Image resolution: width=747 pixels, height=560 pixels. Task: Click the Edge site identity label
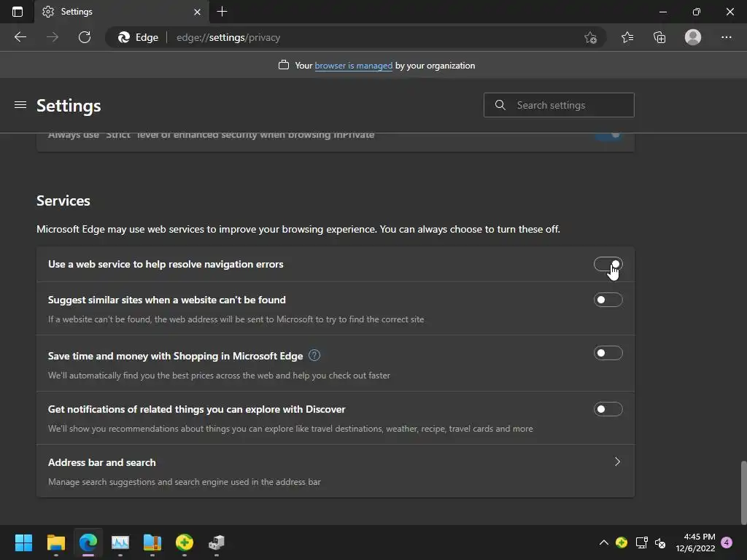tap(138, 38)
